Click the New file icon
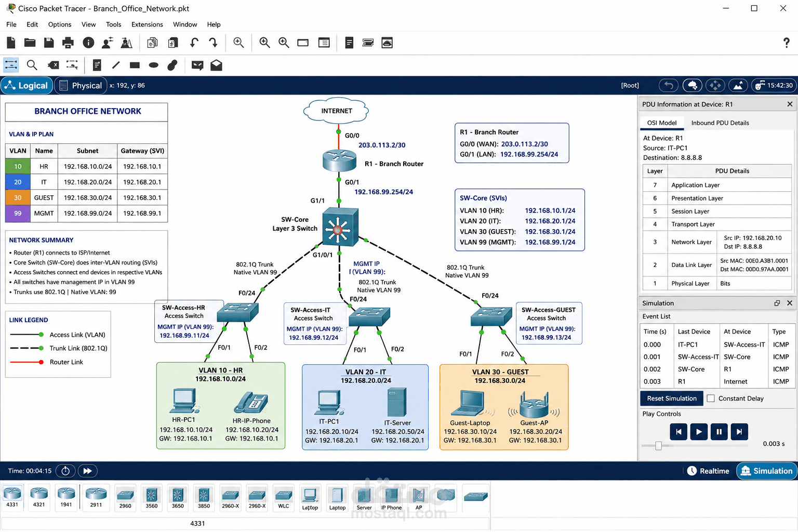The height and width of the screenshot is (532, 798). pyautogui.click(x=11, y=43)
